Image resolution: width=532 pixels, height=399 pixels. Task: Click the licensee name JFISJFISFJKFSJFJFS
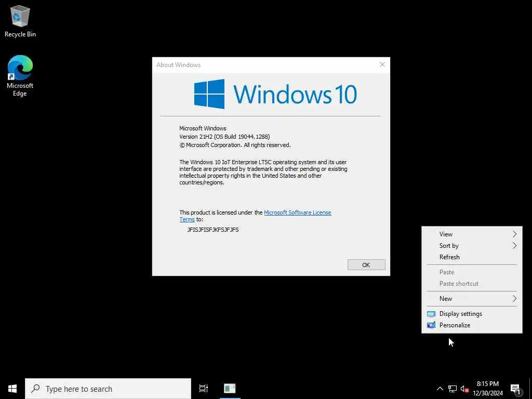click(x=212, y=230)
